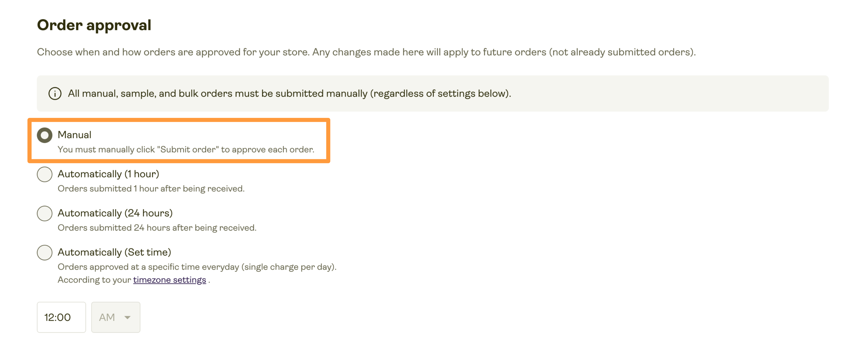Click the manual, sample, and bulk orders notice text
Screen dimensions: 868x349
pos(289,93)
